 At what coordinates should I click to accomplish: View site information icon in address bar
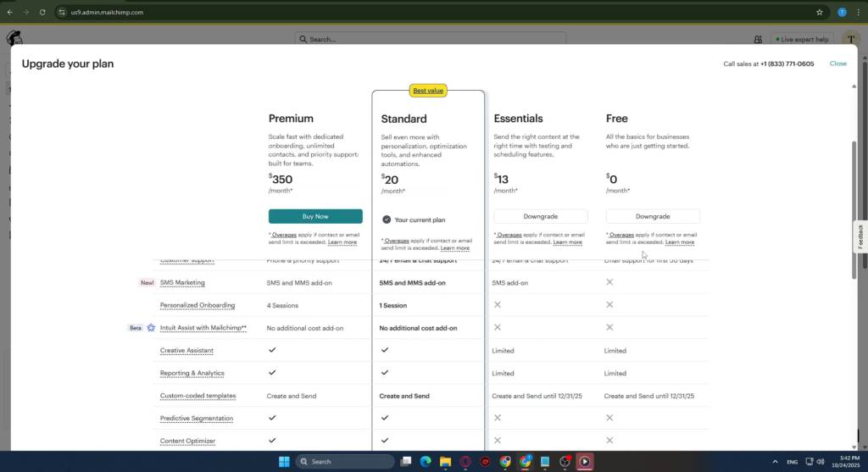tap(62, 12)
